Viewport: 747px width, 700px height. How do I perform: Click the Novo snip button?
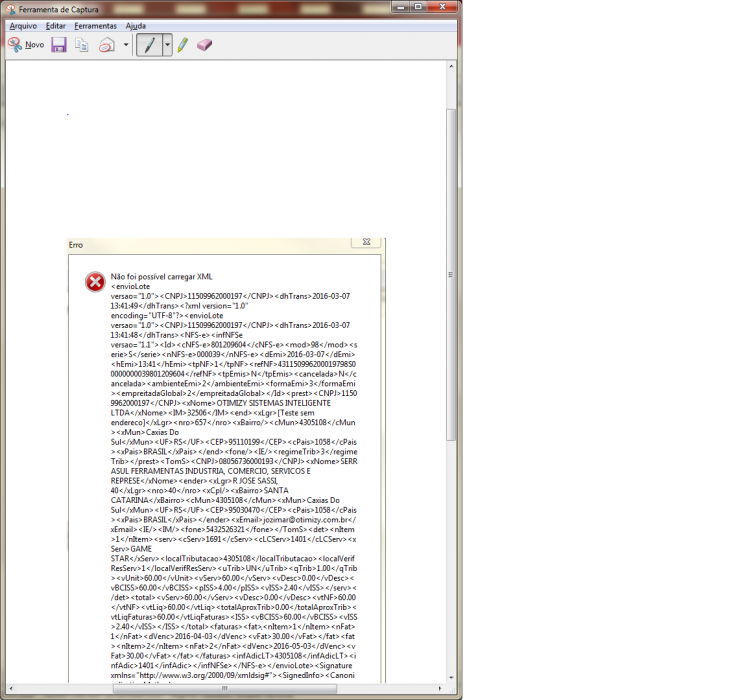[x=26, y=45]
